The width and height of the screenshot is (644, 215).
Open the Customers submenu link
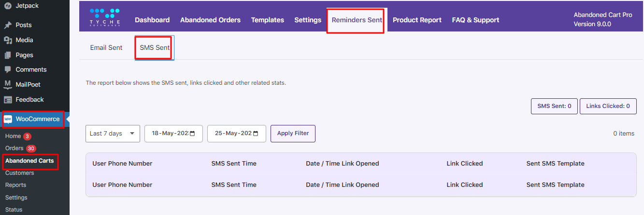(20, 173)
